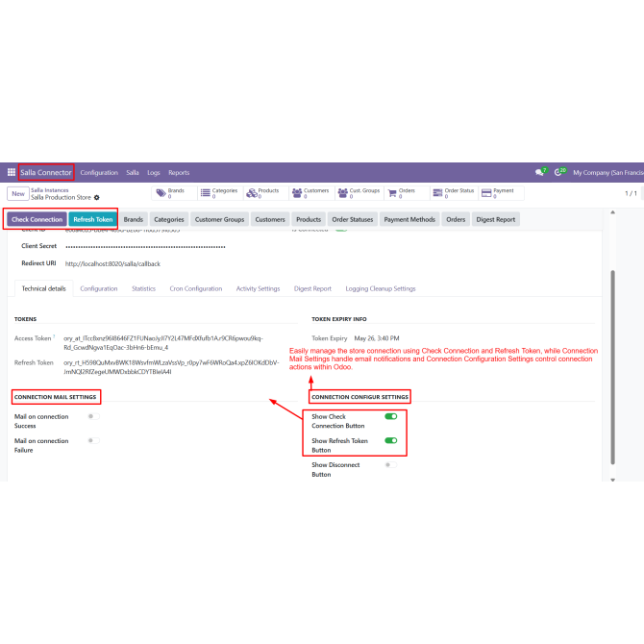
Task: Click the scrollbar up arrow
Action: click(612, 212)
